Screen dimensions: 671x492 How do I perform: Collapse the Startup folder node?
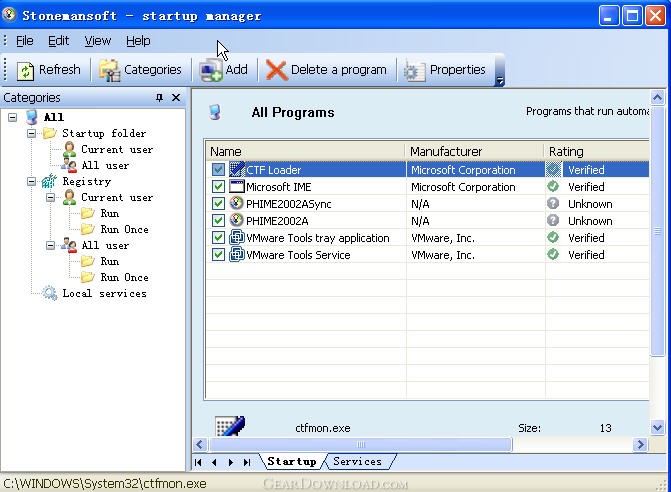[x=31, y=133]
